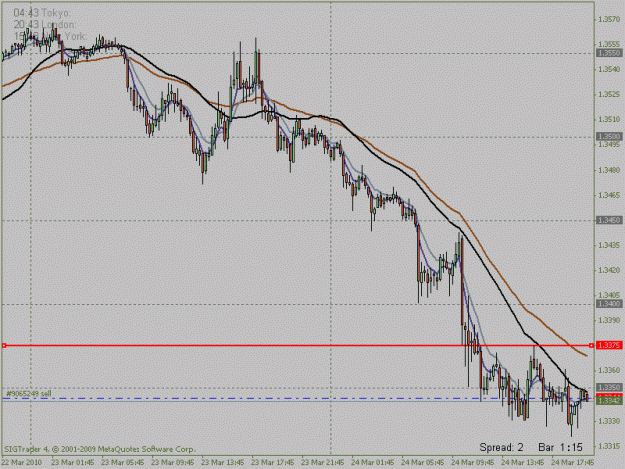625x469 pixels.
Task: Click the "Bar 1:15" countdown readout
Action: coord(560,447)
